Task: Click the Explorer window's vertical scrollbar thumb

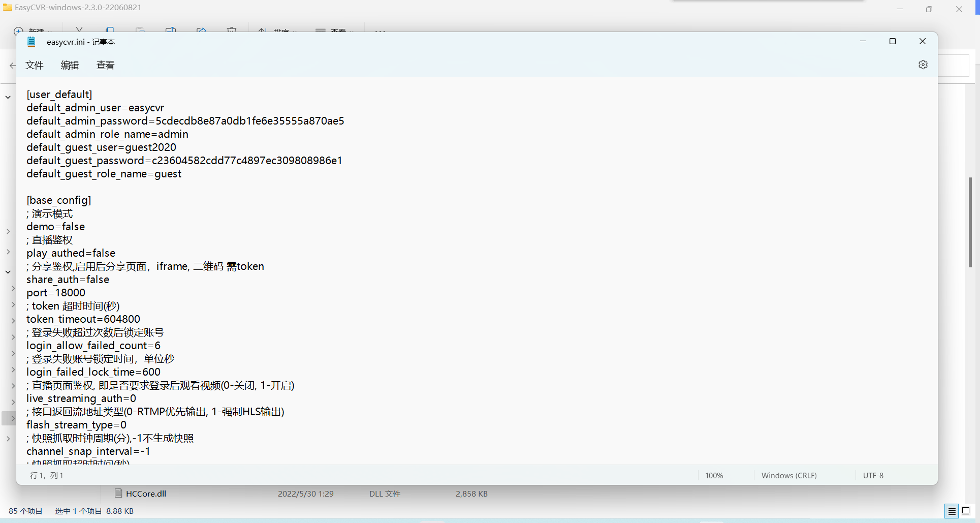Action: click(x=970, y=222)
